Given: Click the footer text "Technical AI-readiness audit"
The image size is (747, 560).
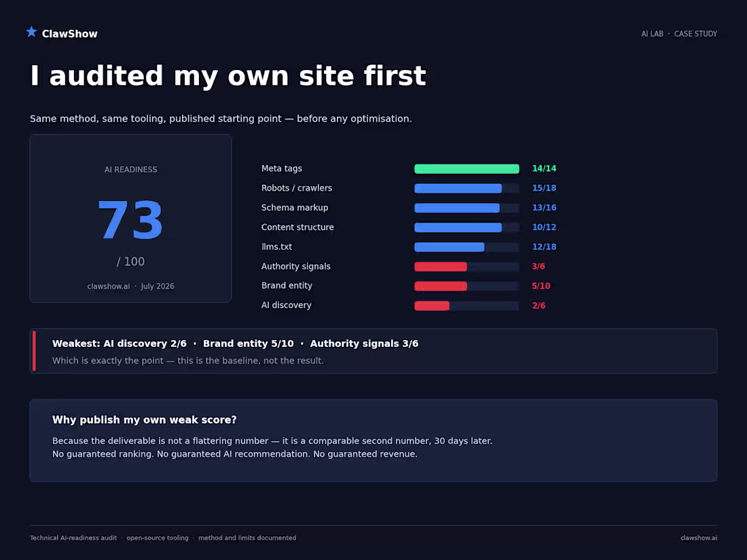Looking at the screenshot, I should [x=73, y=538].
